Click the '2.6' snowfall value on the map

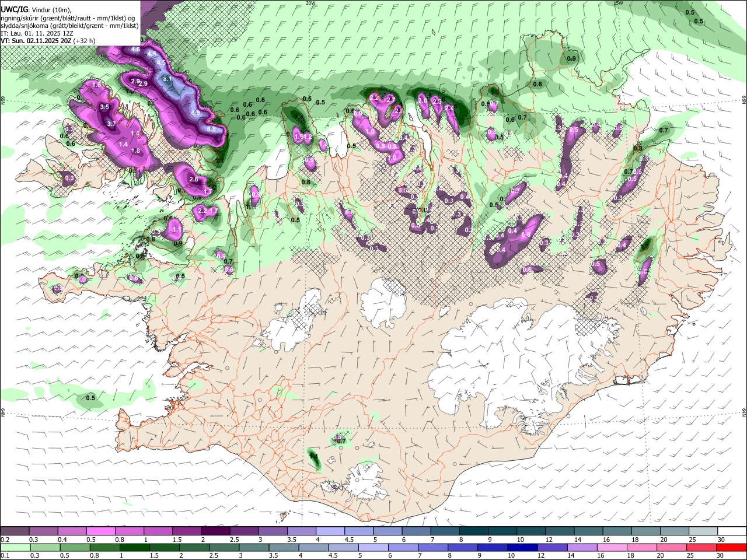[194, 180]
